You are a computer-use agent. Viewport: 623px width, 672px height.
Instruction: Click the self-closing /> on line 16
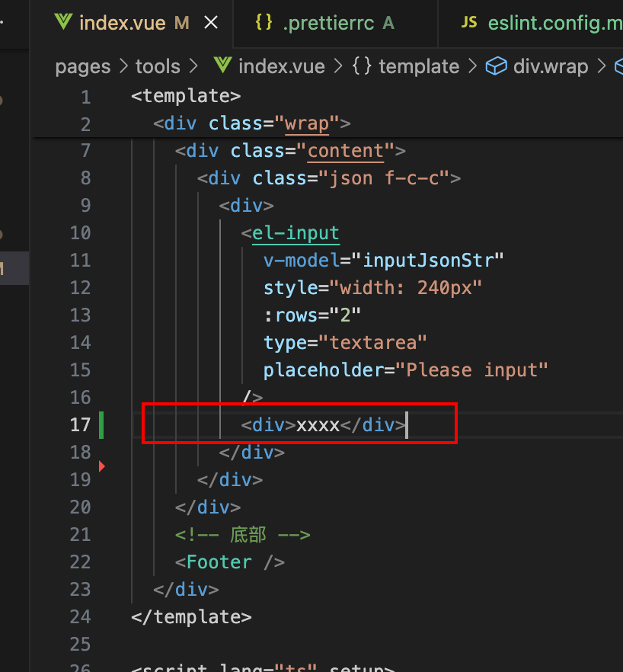tap(252, 398)
